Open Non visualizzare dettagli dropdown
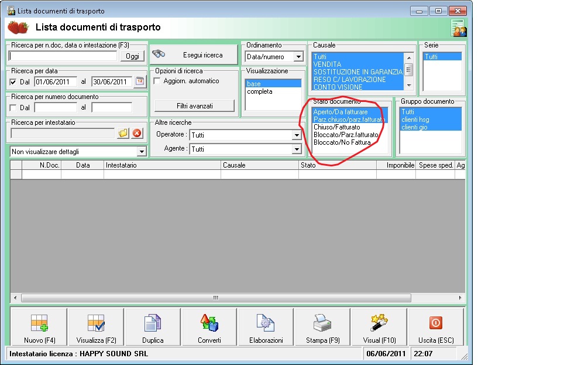 142,152
